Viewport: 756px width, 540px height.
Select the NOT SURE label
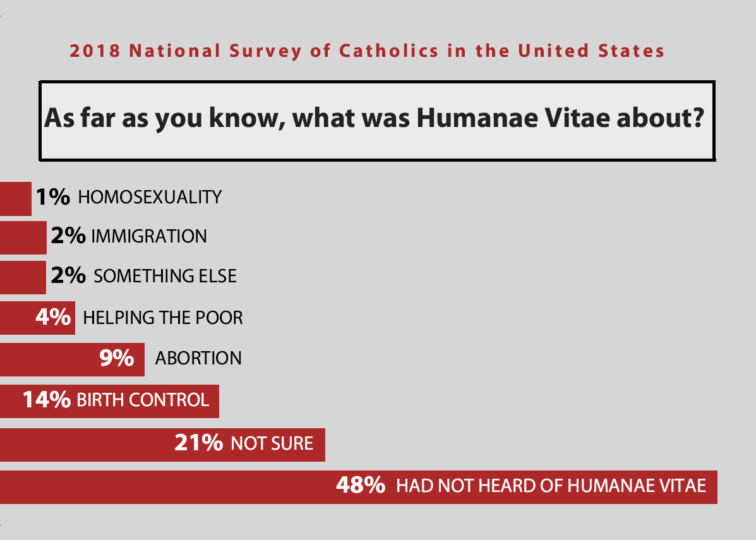(272, 443)
